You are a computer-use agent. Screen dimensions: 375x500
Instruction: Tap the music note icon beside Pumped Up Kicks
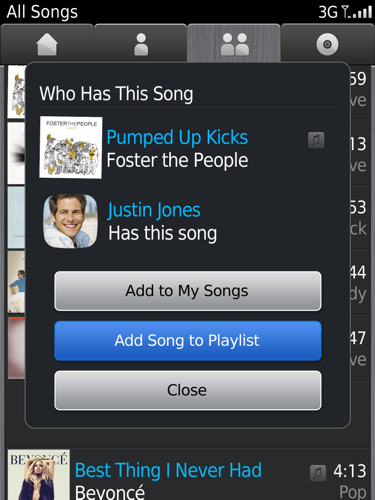316,140
